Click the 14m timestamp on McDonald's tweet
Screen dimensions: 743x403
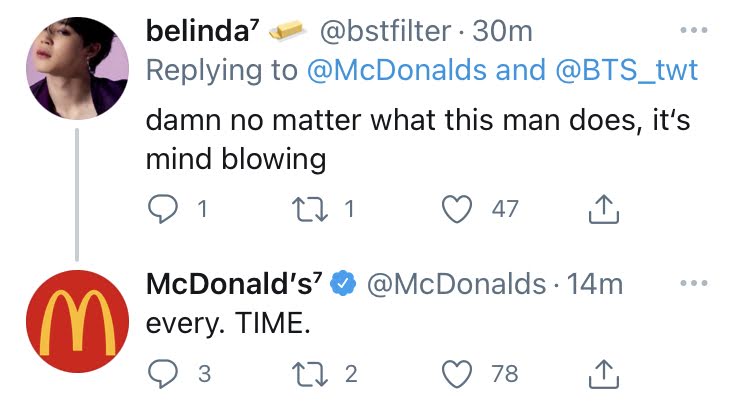[x=595, y=284]
